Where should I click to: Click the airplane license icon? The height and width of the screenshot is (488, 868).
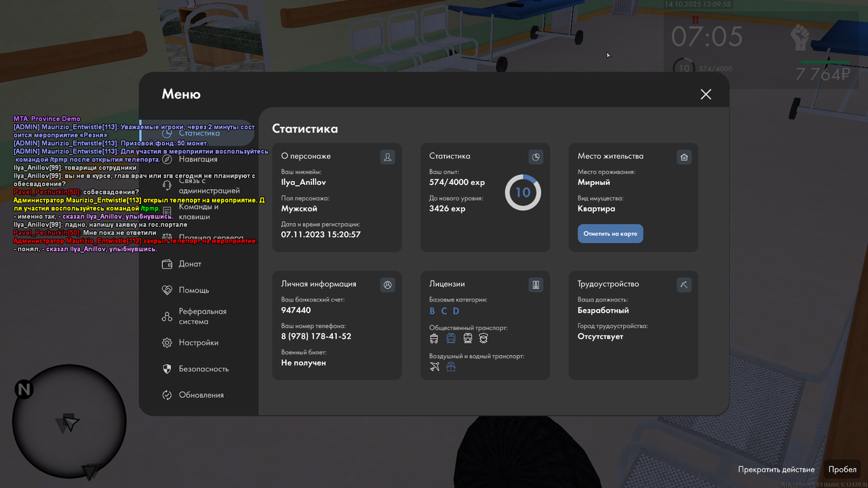coord(435,367)
